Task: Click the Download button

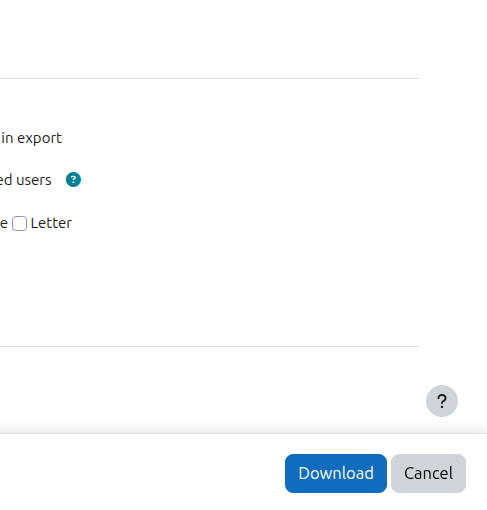Action: coord(336,473)
